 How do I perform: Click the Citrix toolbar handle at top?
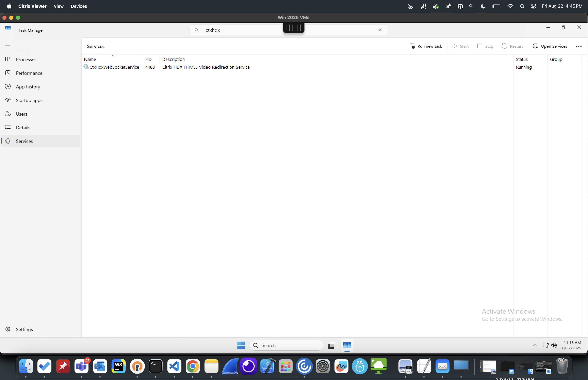(x=293, y=28)
